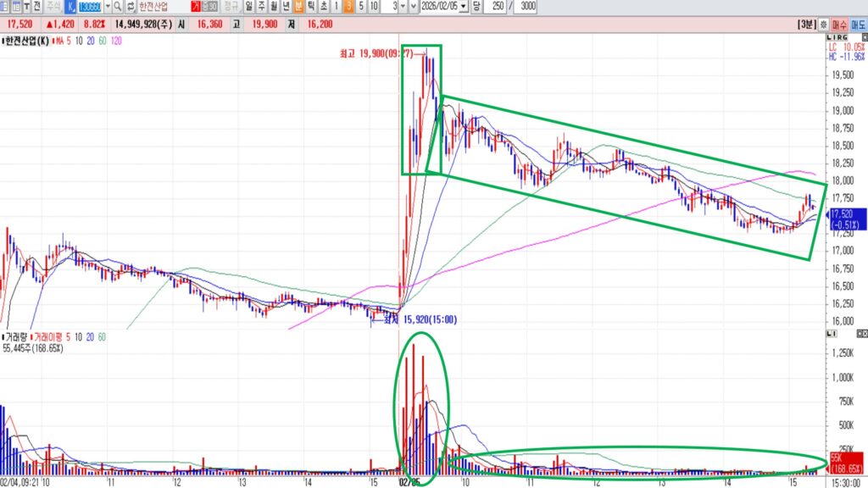
Task: Click the T text tool icon
Action: point(27,6)
